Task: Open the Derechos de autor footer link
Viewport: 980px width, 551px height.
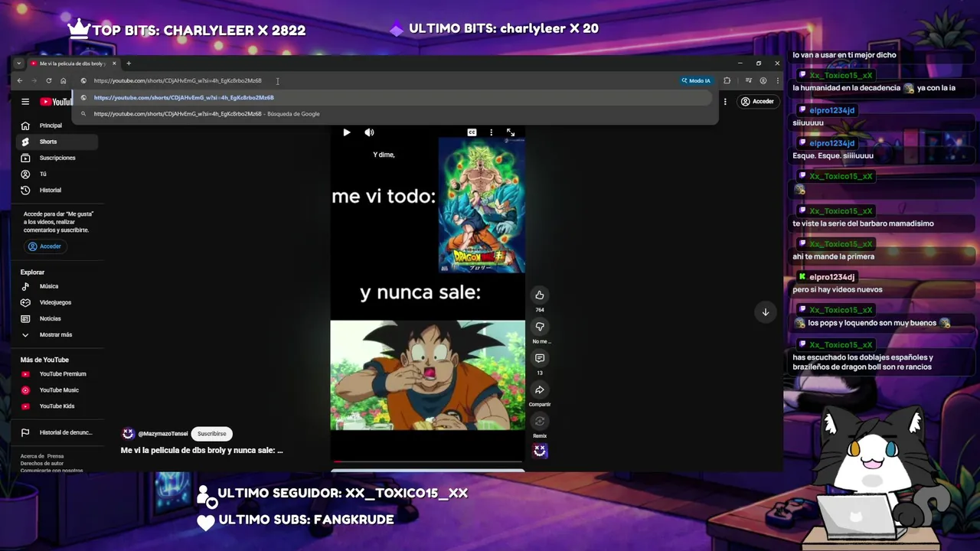Action: click(42, 464)
